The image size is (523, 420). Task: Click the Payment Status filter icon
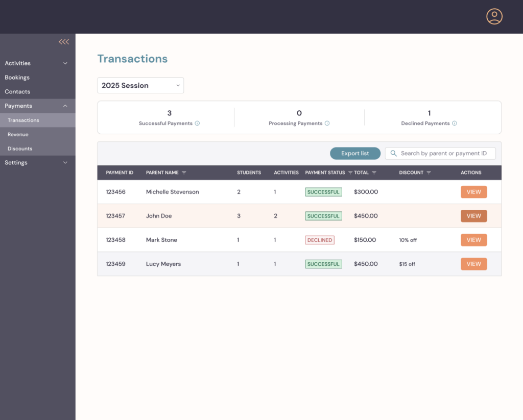point(350,173)
